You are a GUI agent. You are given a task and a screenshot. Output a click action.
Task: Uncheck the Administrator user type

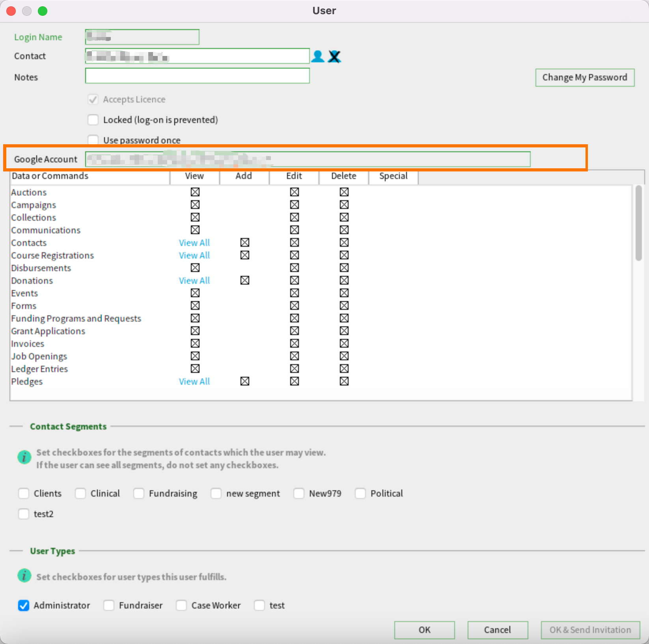pos(24,605)
